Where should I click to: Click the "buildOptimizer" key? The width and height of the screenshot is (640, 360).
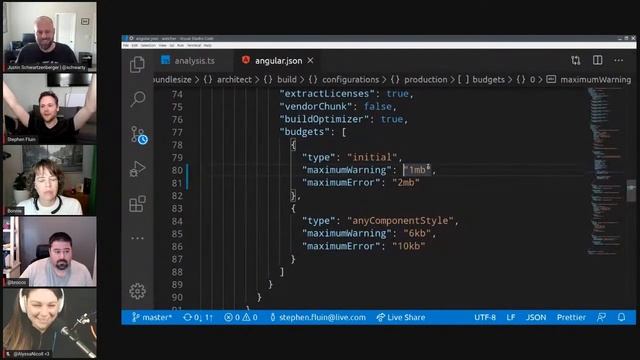click(x=324, y=119)
